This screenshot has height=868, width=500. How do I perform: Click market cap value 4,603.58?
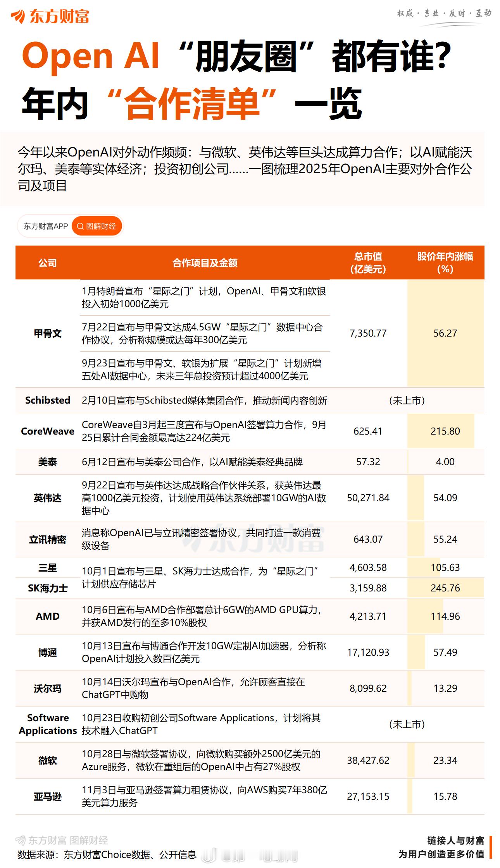click(368, 567)
